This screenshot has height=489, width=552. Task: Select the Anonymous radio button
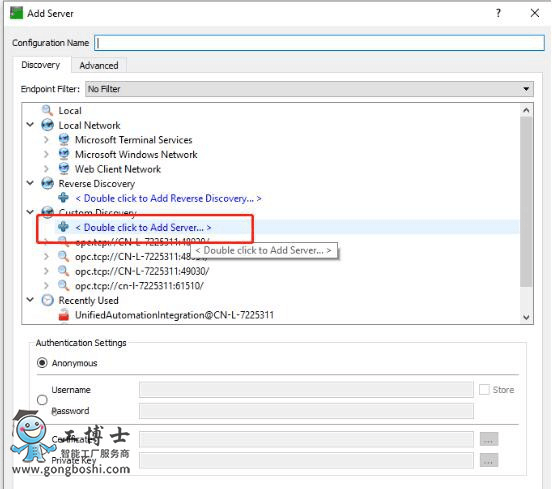point(42,363)
